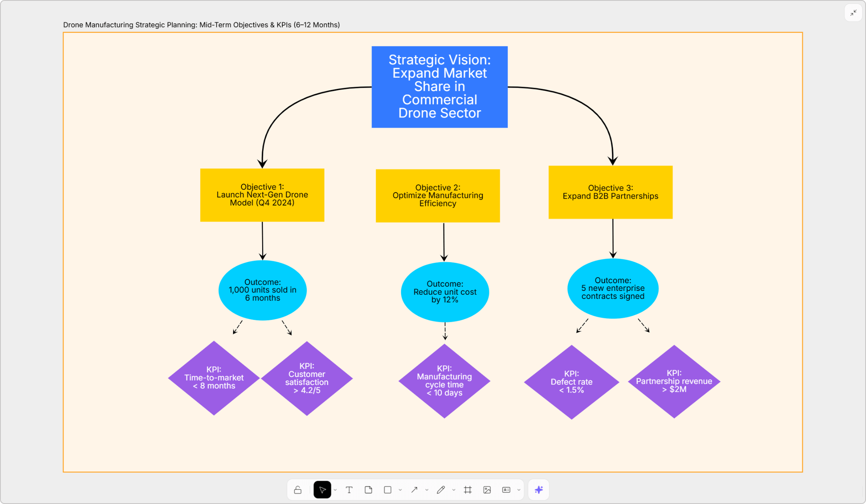Expand pencil tool options chevron

454,490
